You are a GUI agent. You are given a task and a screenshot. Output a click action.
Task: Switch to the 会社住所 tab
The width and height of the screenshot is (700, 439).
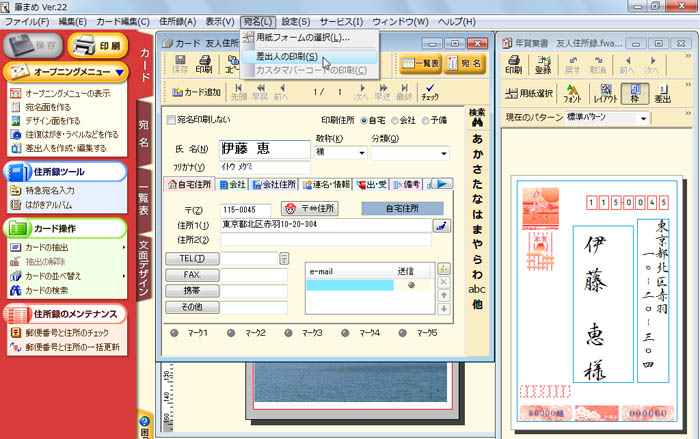274,184
